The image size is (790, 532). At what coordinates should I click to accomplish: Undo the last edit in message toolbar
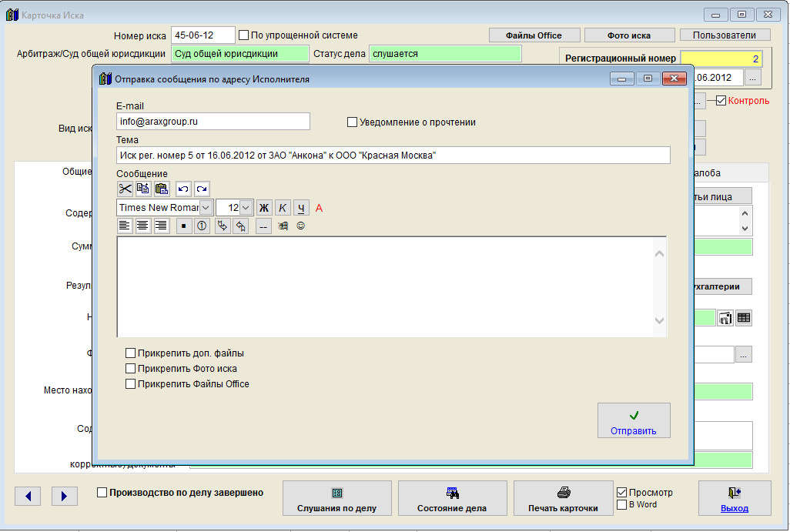tap(183, 189)
